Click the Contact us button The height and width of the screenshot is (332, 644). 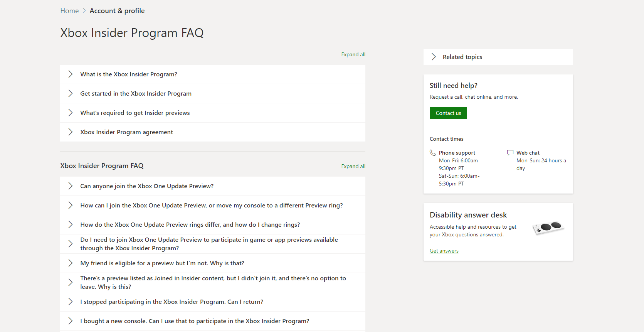448,113
